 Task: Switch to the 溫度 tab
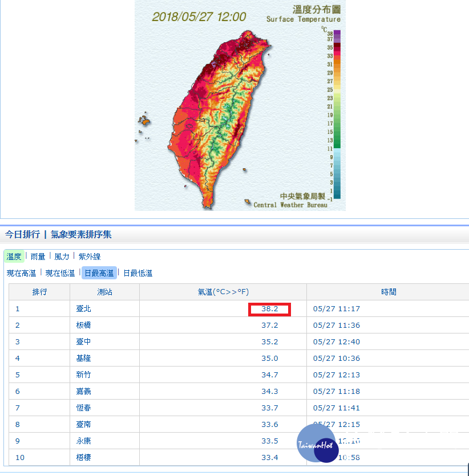(x=14, y=257)
